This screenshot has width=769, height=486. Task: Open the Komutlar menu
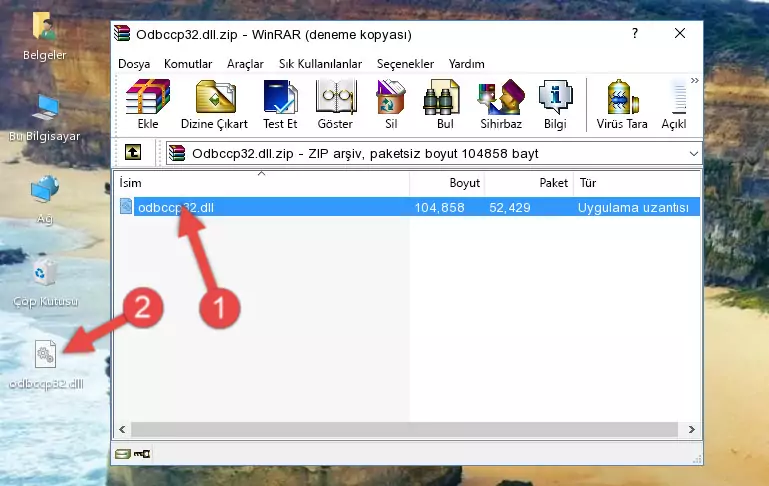(188, 64)
